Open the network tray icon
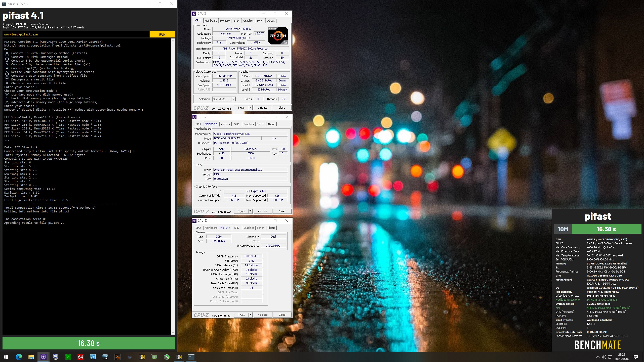This screenshot has width=644, height=362. coord(610,357)
